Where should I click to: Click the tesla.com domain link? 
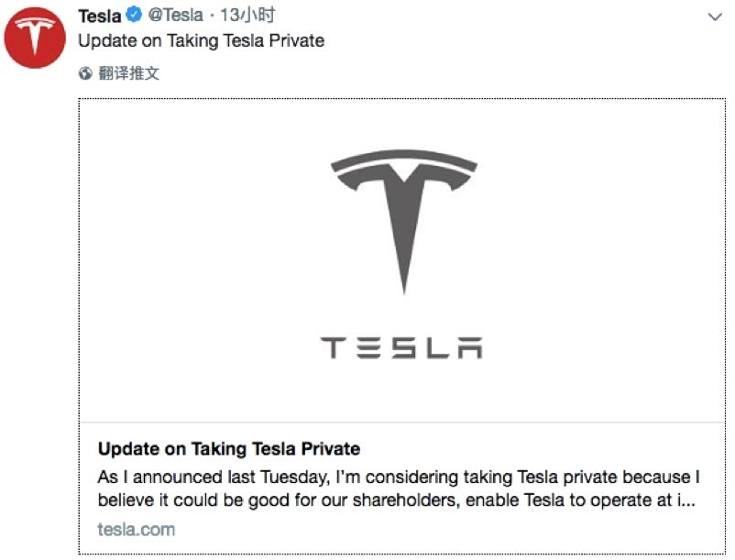[136, 530]
